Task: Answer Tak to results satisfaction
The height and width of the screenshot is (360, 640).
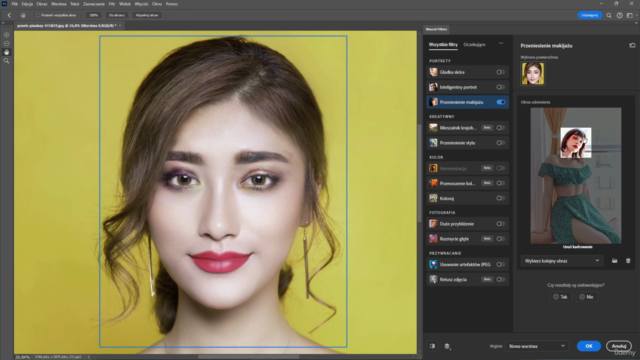Action: point(560,297)
